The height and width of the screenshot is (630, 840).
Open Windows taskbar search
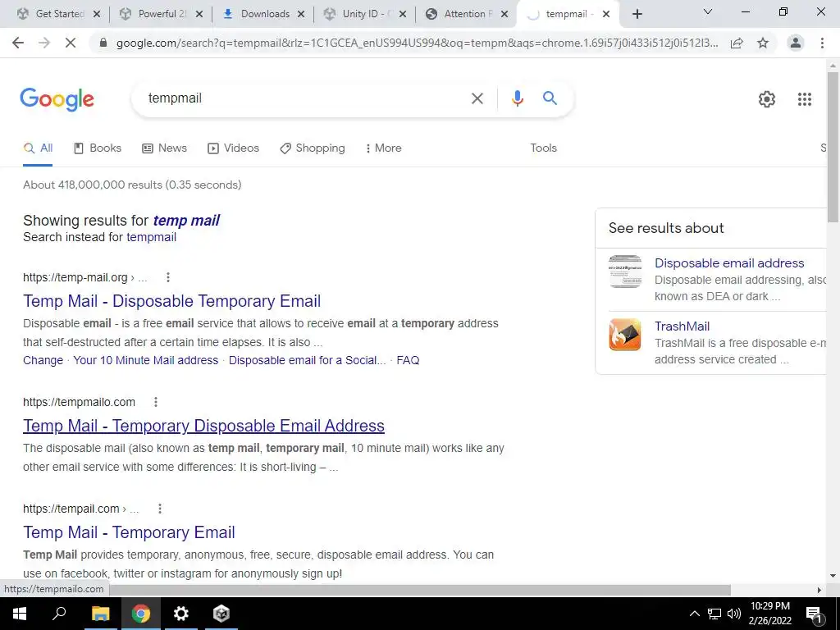(59, 614)
